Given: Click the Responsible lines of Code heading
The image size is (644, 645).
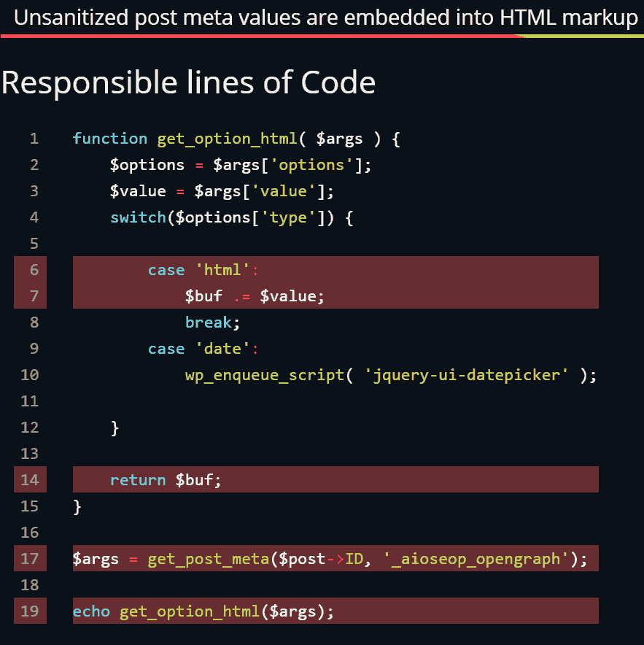Looking at the screenshot, I should 188,82.
